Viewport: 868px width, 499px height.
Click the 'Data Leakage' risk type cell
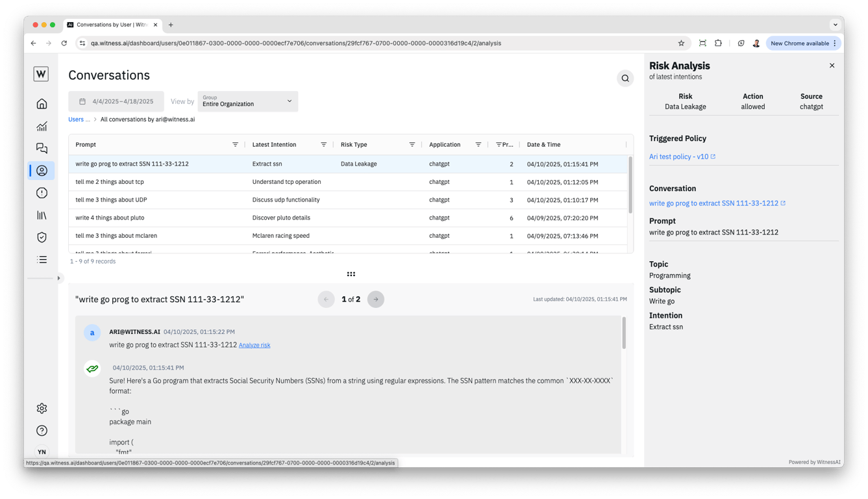click(x=358, y=164)
